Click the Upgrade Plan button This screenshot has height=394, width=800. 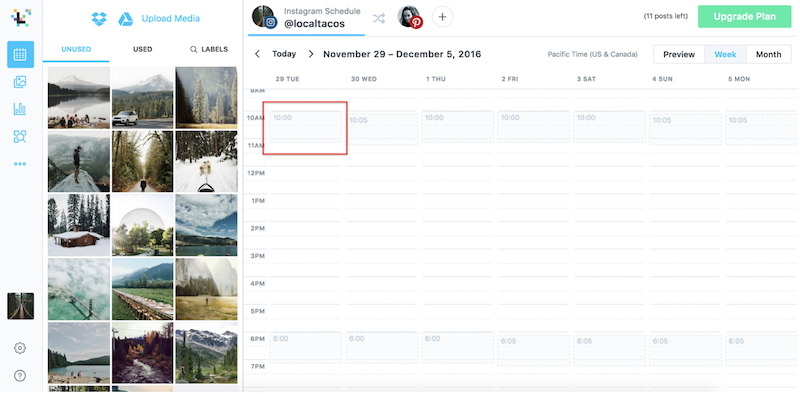tap(744, 16)
